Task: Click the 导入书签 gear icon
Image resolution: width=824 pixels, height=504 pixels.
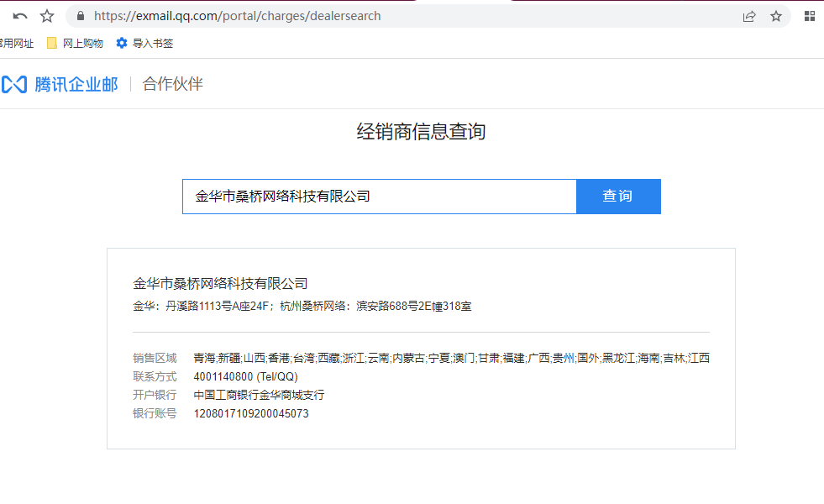Action: (122, 43)
